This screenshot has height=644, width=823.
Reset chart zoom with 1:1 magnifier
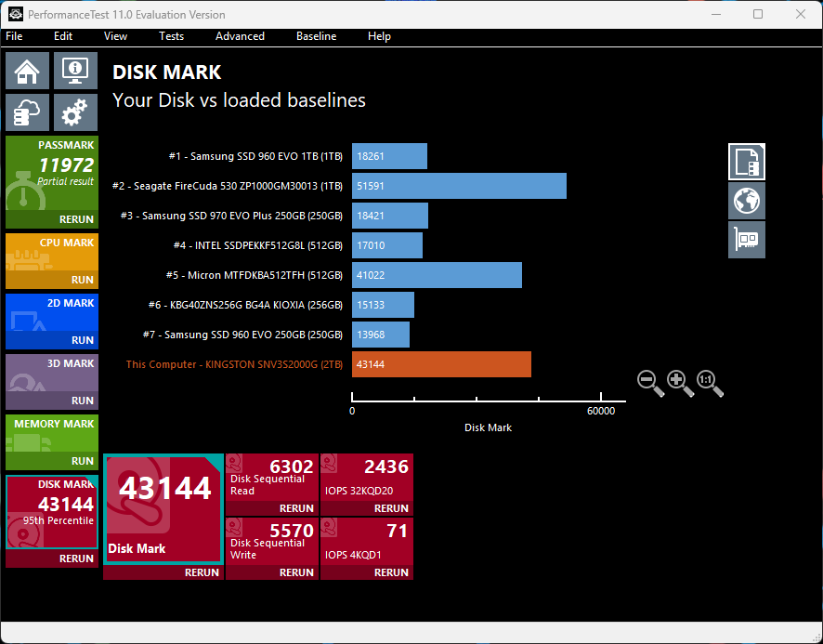click(x=710, y=384)
